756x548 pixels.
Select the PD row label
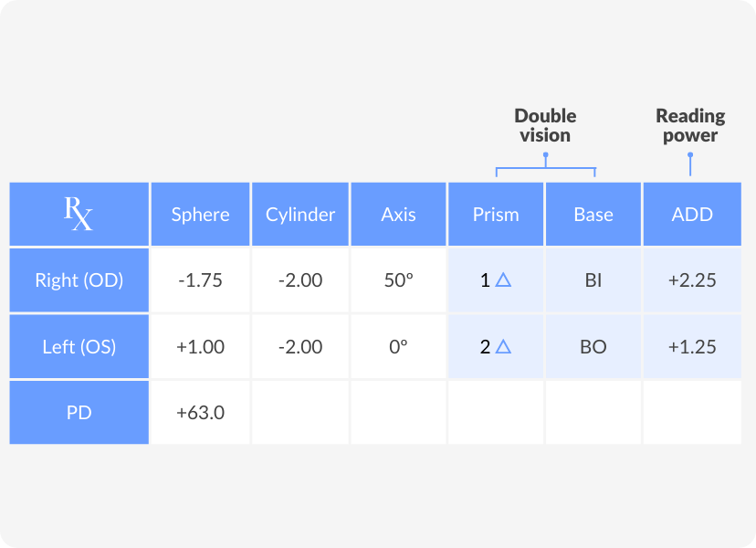pyautogui.click(x=79, y=413)
